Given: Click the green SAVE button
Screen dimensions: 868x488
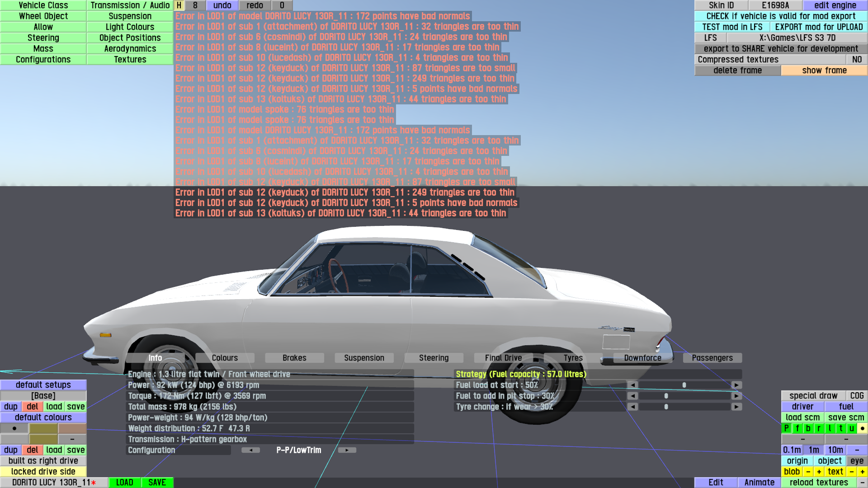Looking at the screenshot, I should [x=157, y=483].
